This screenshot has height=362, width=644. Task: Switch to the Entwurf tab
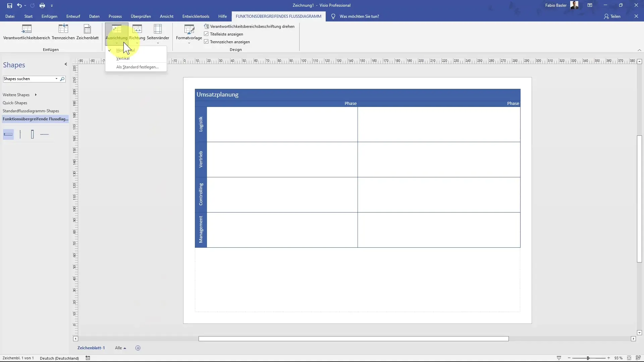pos(73,16)
